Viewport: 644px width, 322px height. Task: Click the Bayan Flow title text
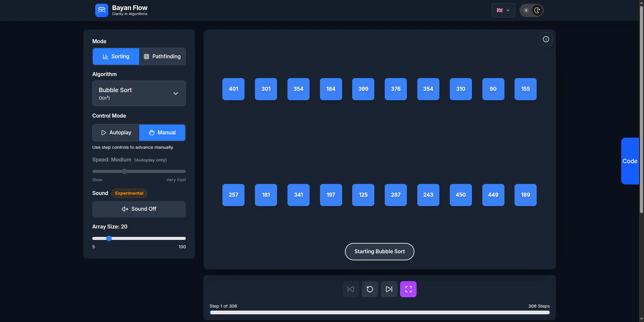pyautogui.click(x=129, y=8)
